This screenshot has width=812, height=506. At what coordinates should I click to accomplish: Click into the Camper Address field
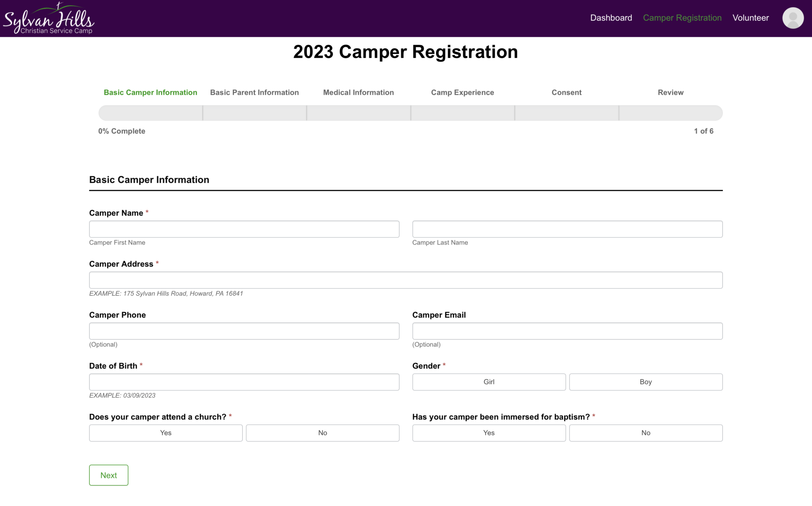[406, 280]
